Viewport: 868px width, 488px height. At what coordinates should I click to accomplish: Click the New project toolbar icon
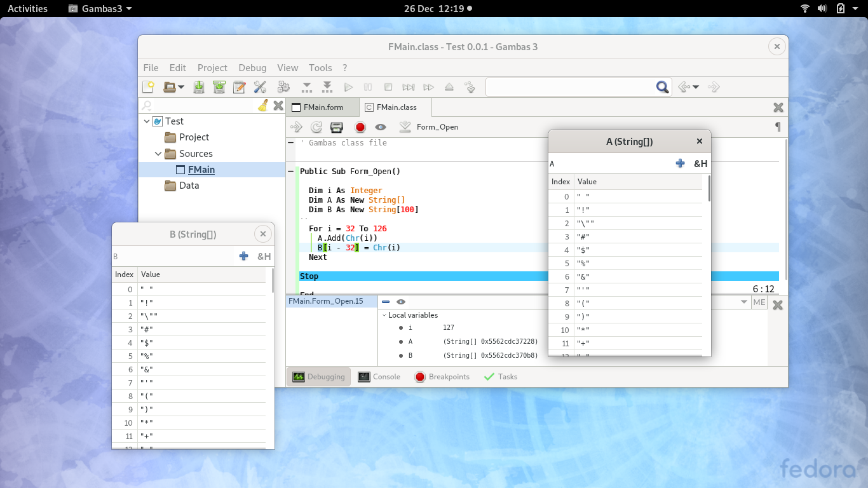pyautogui.click(x=148, y=87)
